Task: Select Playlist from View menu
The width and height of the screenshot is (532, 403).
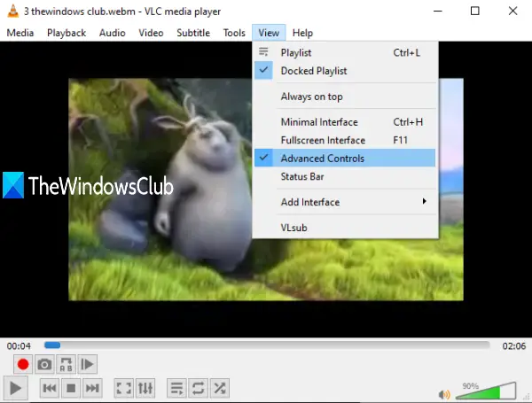Action: coord(345,53)
